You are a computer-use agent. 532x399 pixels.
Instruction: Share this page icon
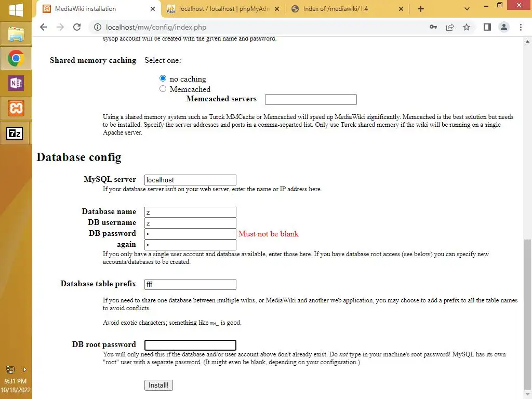pyautogui.click(x=450, y=27)
